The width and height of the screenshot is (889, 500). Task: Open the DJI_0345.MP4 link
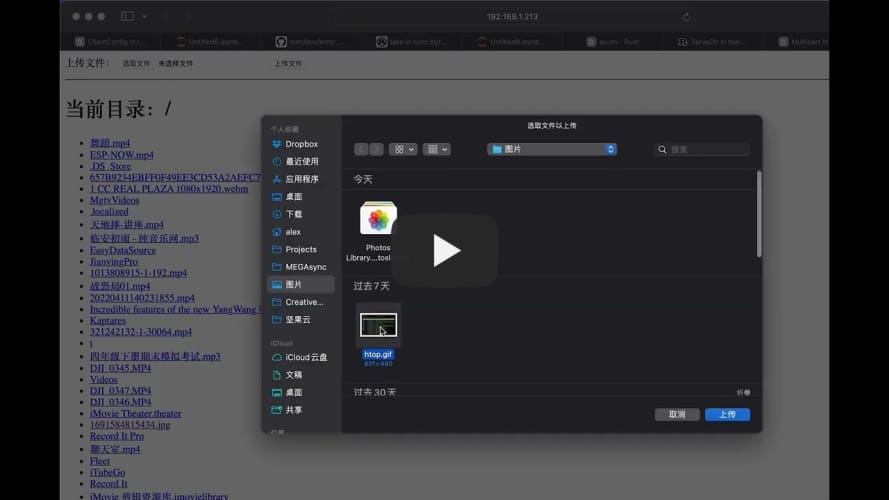(120, 368)
